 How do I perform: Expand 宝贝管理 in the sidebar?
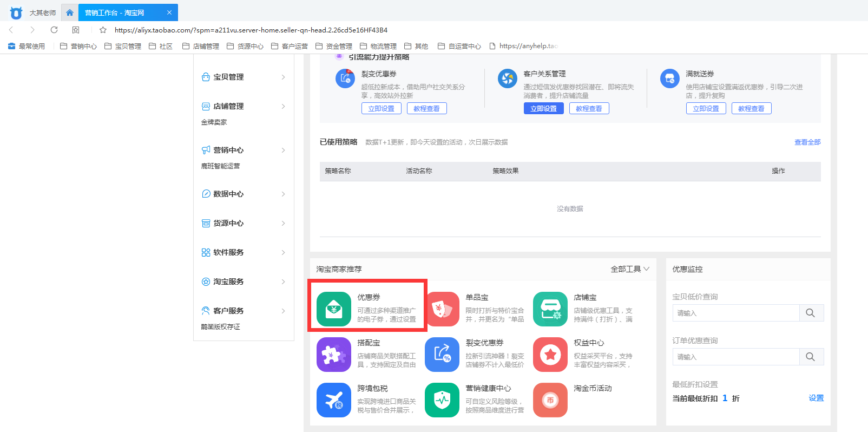pyautogui.click(x=244, y=77)
